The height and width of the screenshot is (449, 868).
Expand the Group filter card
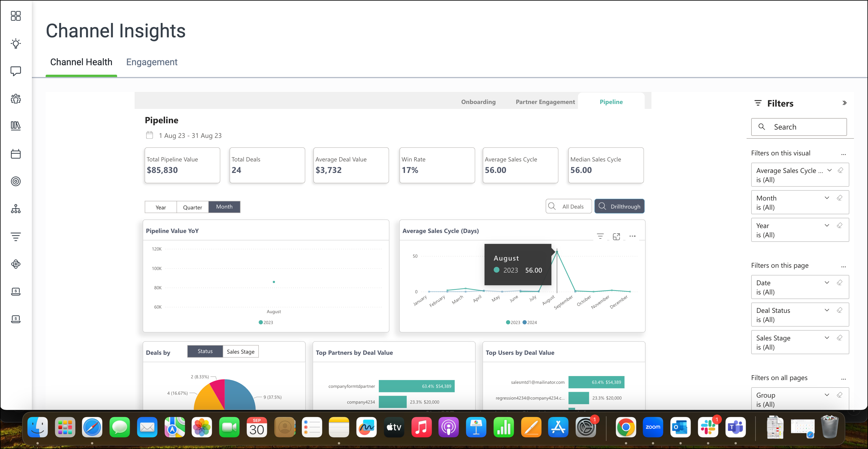click(827, 395)
